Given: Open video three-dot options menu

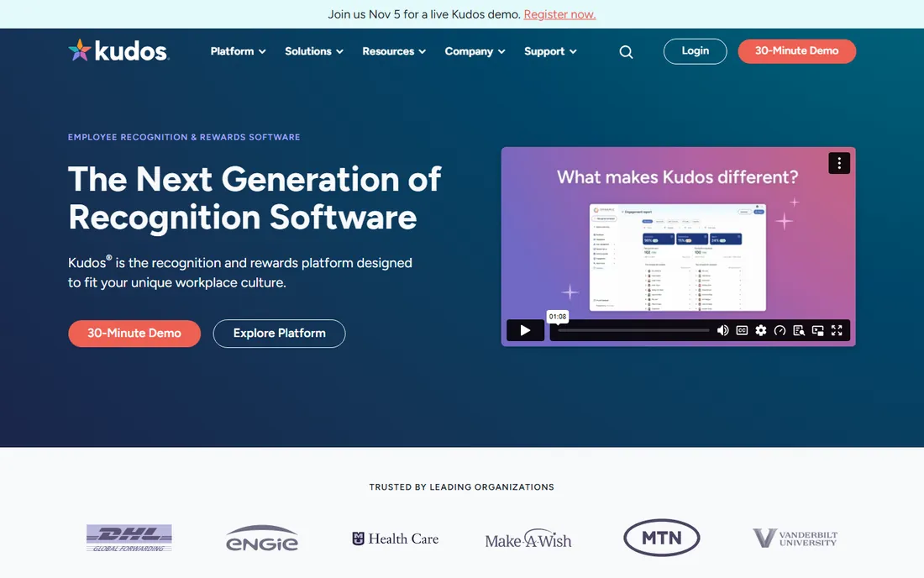Looking at the screenshot, I should (x=839, y=163).
